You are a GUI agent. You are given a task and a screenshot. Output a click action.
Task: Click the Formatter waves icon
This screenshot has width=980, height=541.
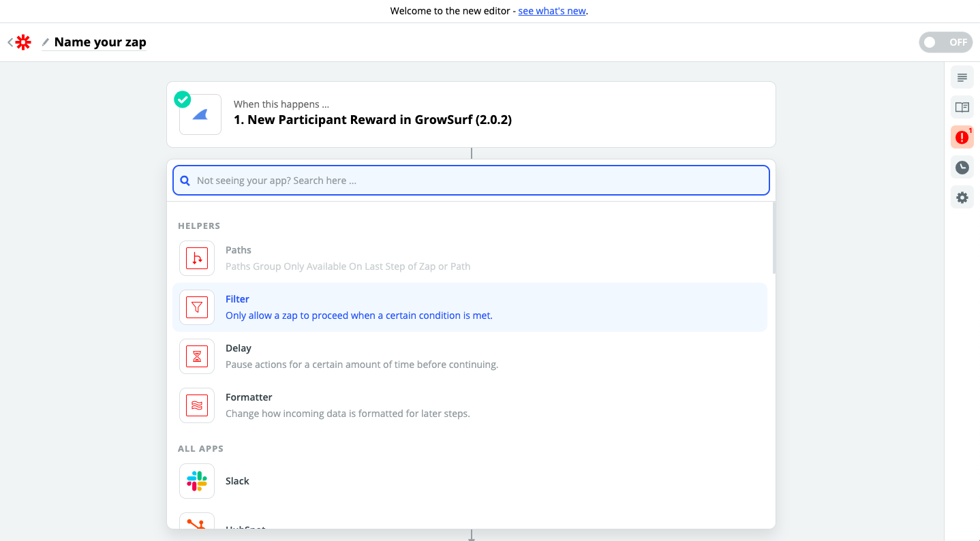197,405
